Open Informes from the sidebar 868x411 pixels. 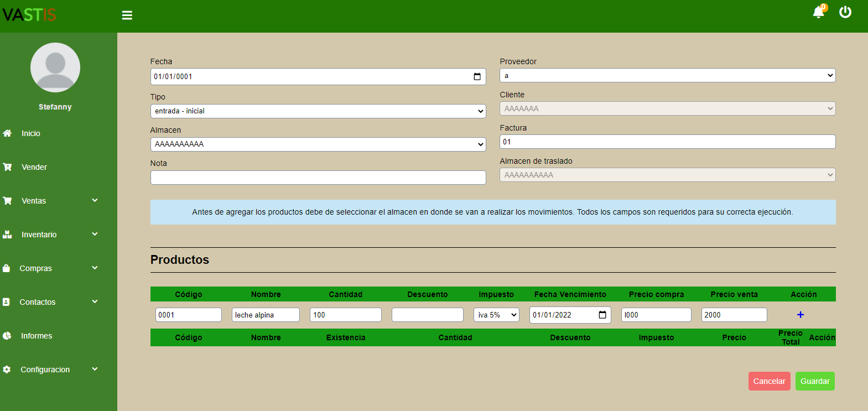(x=36, y=336)
